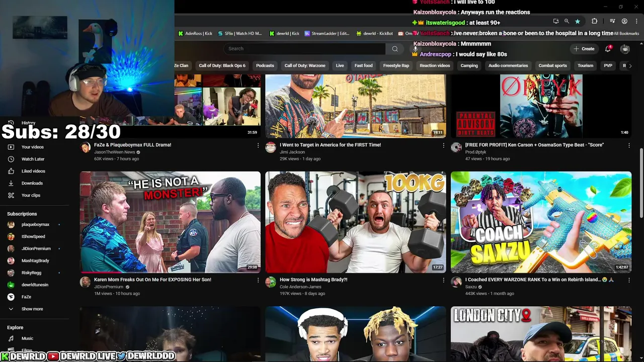Open options for FaZe & Plaqueboymax video

click(x=258, y=145)
